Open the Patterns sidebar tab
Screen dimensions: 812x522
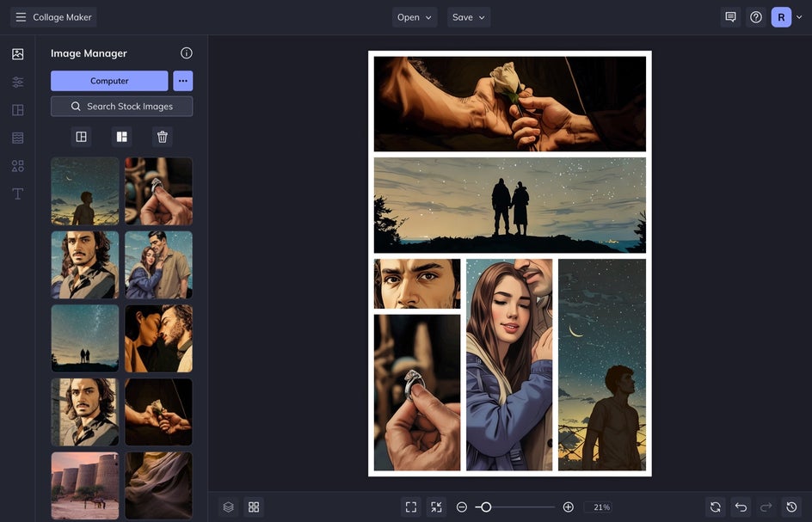(17, 138)
